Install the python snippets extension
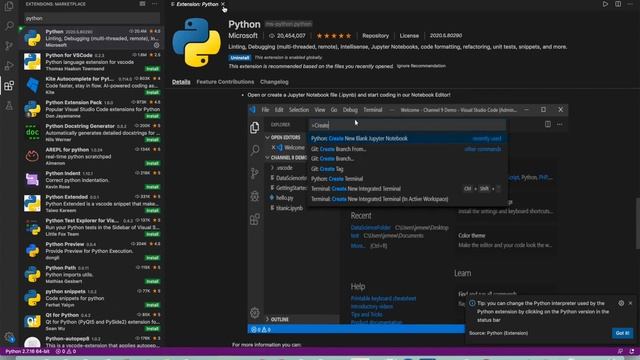The height and width of the screenshot is (360, 640). [x=152, y=305]
